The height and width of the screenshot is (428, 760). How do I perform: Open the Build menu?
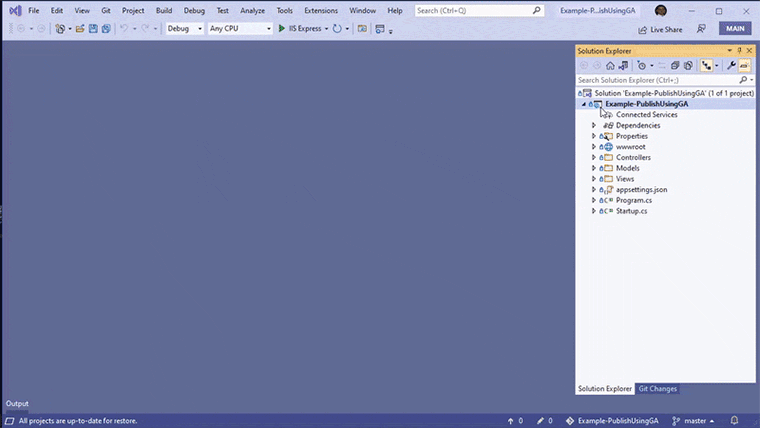coord(163,10)
